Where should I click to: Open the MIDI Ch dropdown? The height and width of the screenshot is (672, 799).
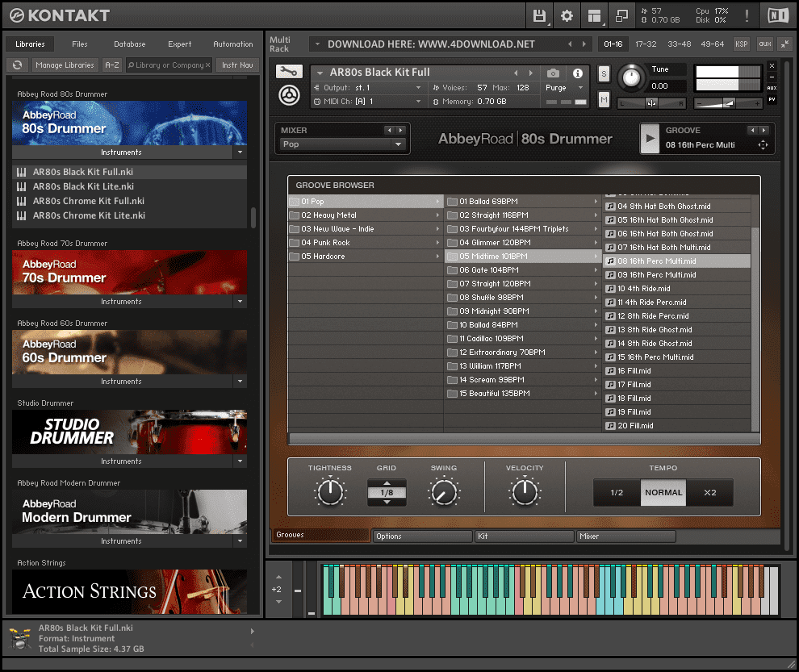(x=368, y=102)
